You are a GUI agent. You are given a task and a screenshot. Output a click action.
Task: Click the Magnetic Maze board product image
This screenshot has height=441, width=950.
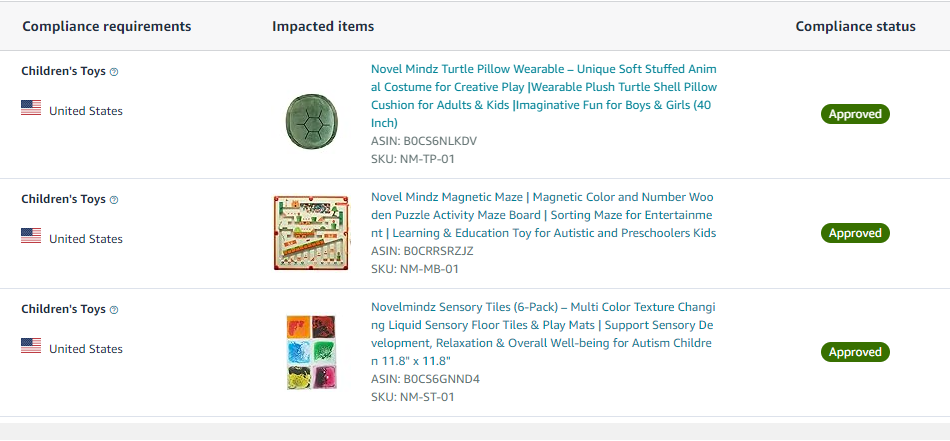[x=311, y=233]
